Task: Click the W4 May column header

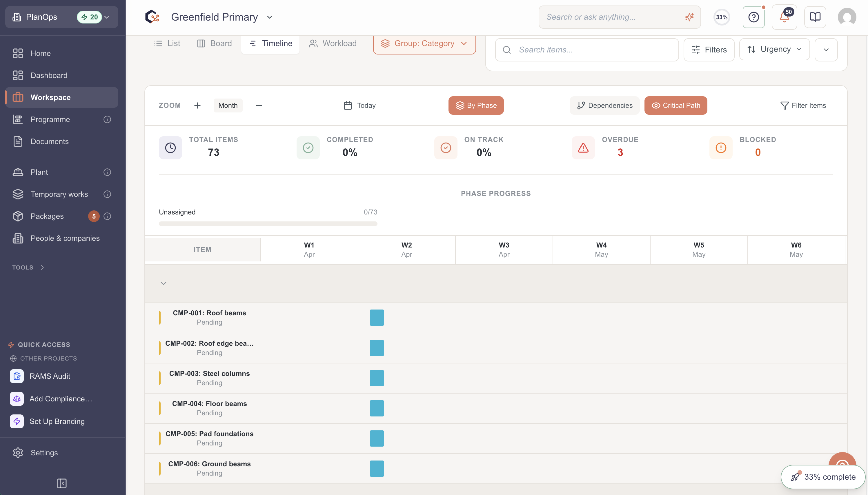Action: click(x=601, y=250)
